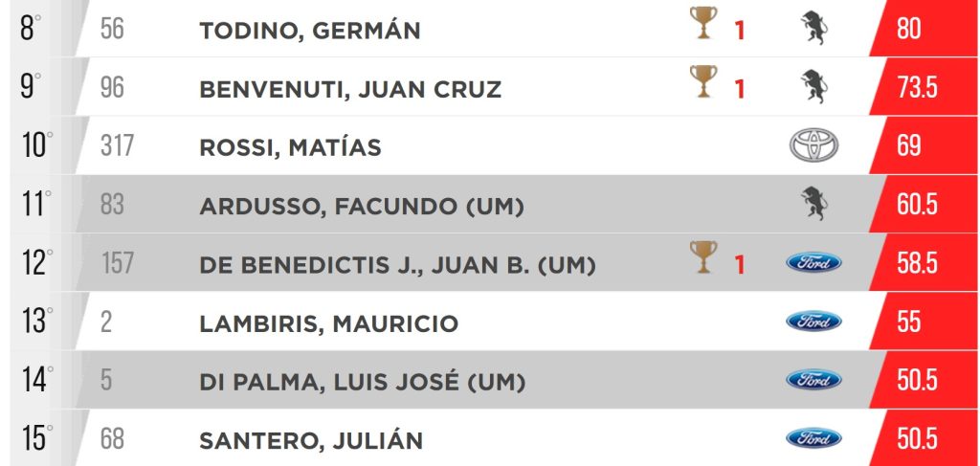Click the trophy icon in De Benedictis row
Image resolution: width=980 pixels, height=466 pixels.
(703, 257)
